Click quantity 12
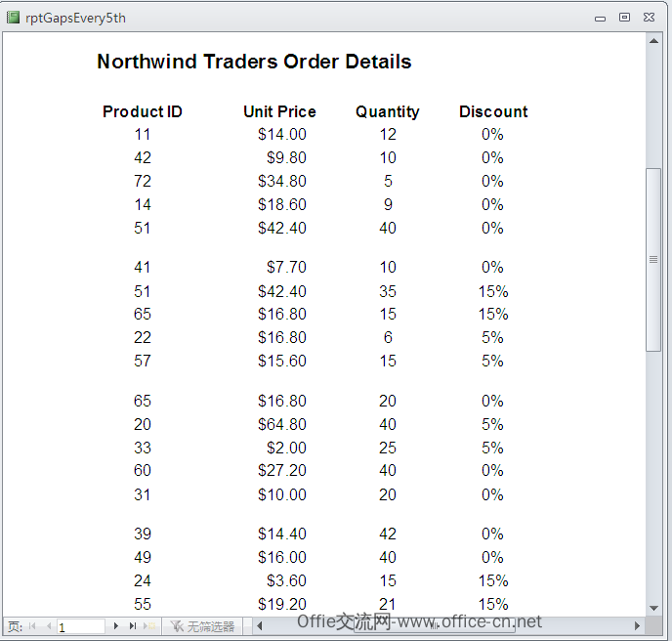This screenshot has height=641, width=672. [388, 135]
